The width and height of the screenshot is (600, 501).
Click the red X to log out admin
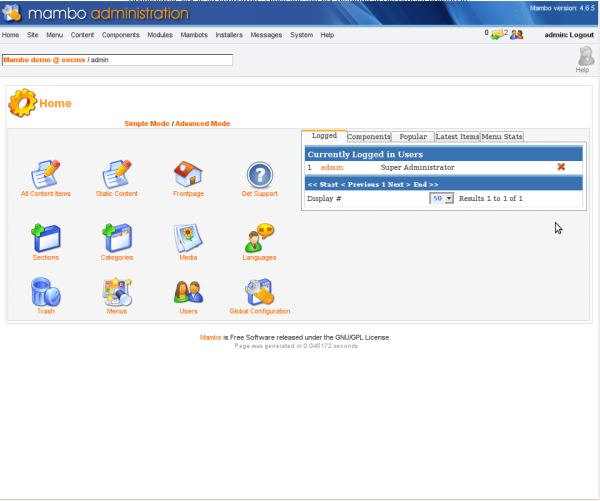pos(561,166)
